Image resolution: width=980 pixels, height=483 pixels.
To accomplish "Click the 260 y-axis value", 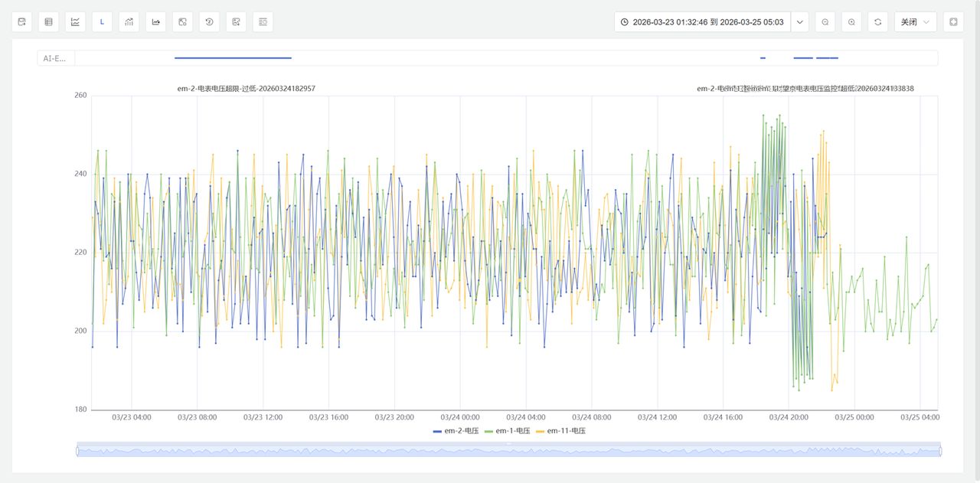I will click(80, 96).
